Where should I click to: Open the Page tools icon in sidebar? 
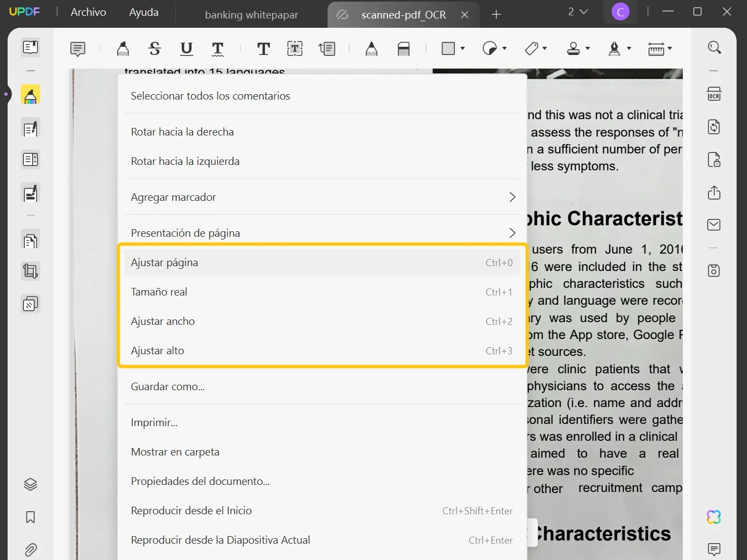click(x=30, y=240)
